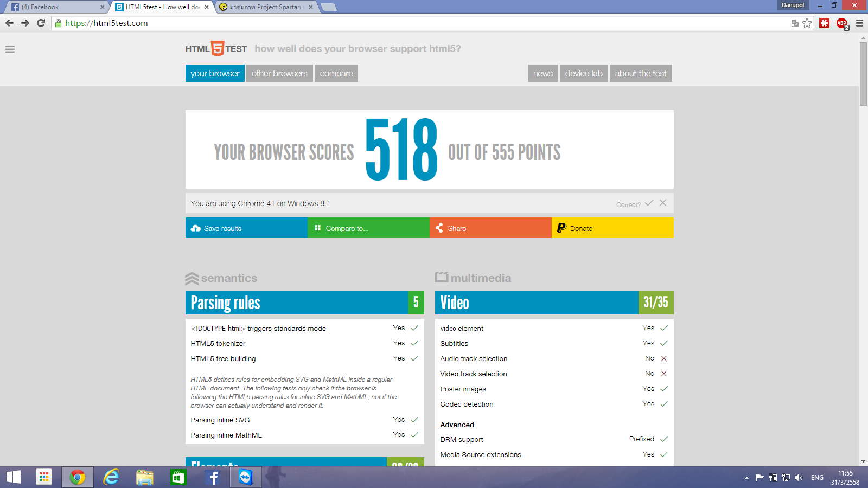Click the '<!DOCTYPE html> triggers standards mode' row
The width and height of the screenshot is (868, 488).
coord(305,328)
